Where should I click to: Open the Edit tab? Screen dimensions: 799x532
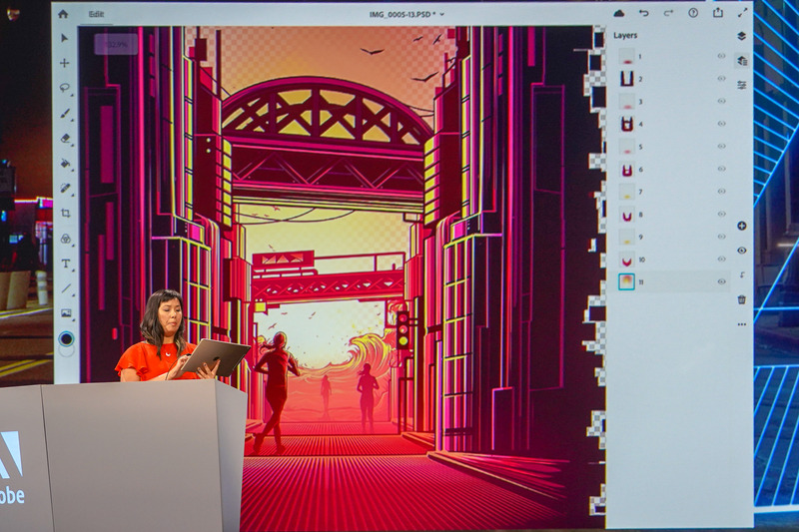click(96, 14)
